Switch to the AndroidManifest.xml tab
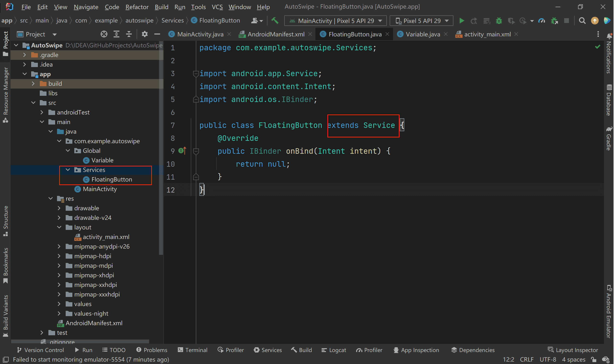The height and width of the screenshot is (364, 614). click(x=276, y=34)
